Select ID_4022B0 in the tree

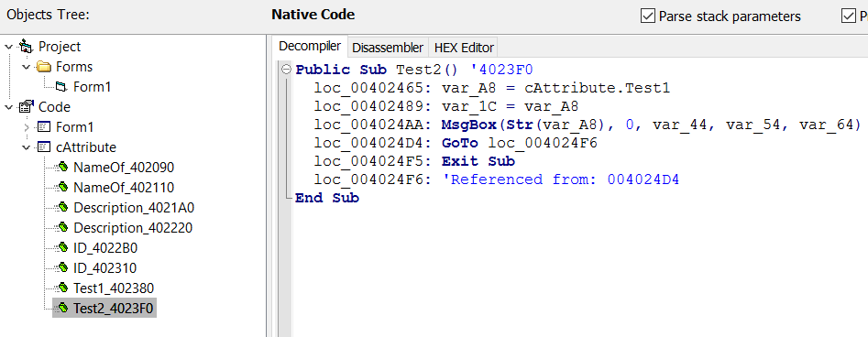tap(104, 248)
